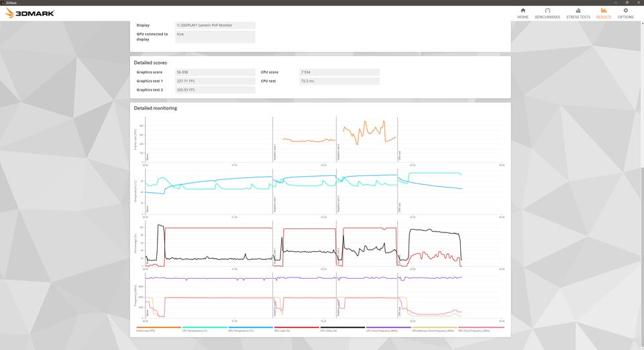
Task: Click the CPU score label
Action: (270, 72)
